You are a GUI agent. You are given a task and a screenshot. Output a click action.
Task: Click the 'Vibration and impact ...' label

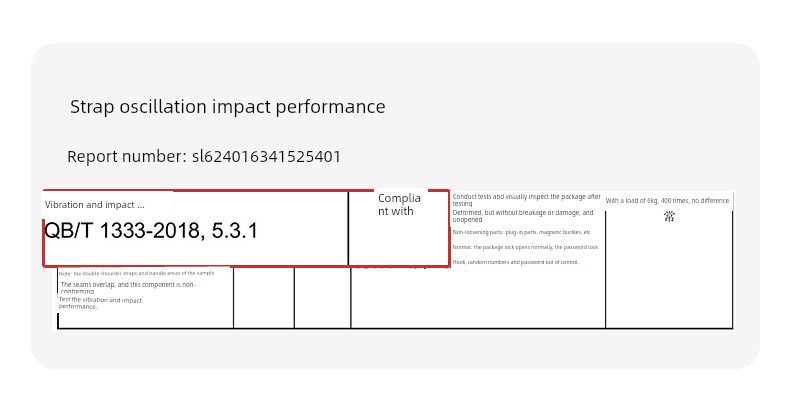click(x=95, y=205)
